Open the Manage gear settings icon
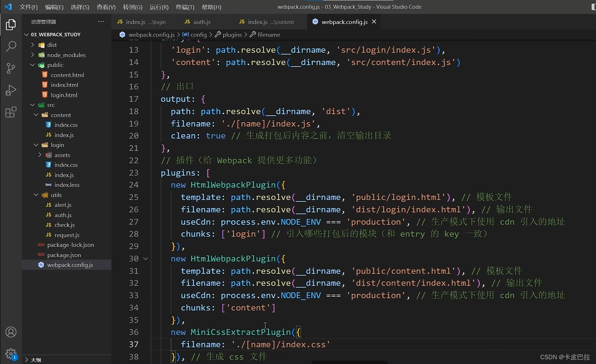 (11, 354)
